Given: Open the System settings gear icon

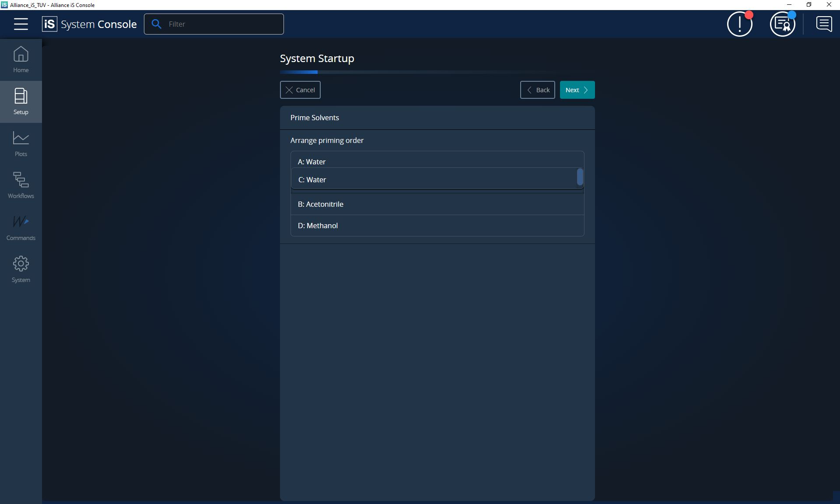Looking at the screenshot, I should click(21, 269).
